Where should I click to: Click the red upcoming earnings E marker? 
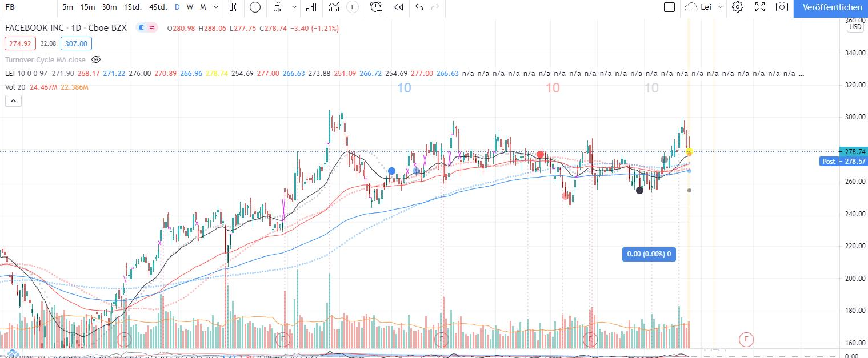746,339
